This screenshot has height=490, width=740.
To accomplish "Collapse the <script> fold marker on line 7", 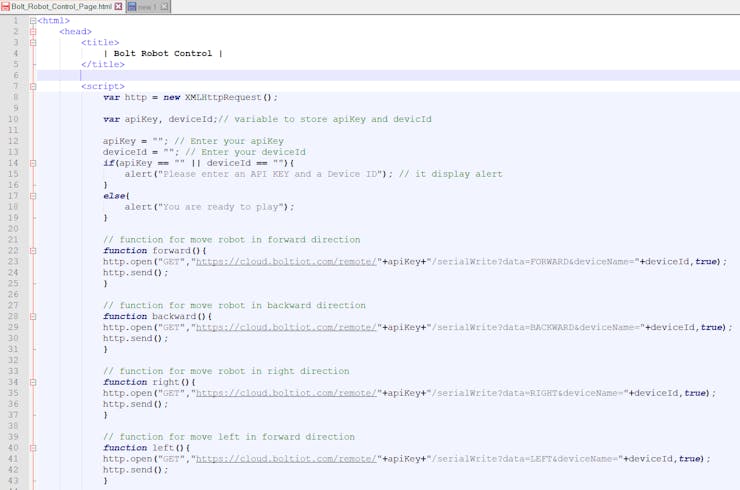I will pyautogui.click(x=33, y=86).
